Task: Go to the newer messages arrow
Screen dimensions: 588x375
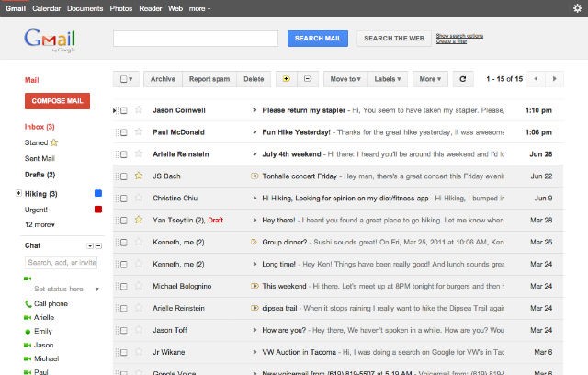Action: tap(537, 79)
